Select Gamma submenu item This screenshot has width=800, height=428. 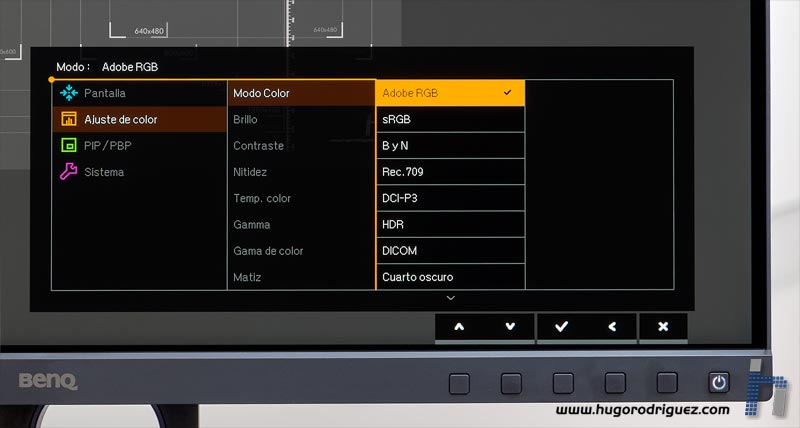[x=301, y=224]
